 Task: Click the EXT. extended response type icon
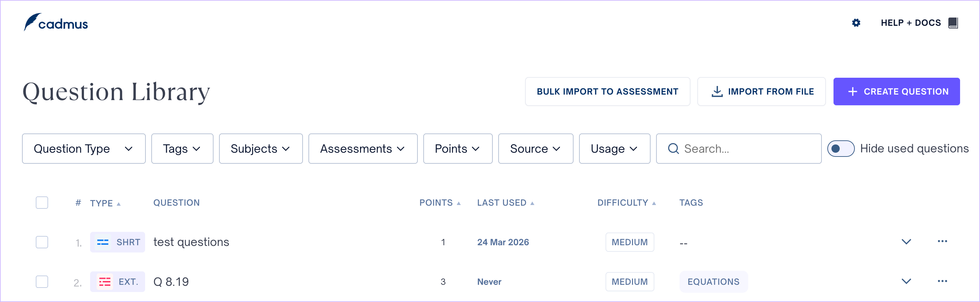point(105,282)
